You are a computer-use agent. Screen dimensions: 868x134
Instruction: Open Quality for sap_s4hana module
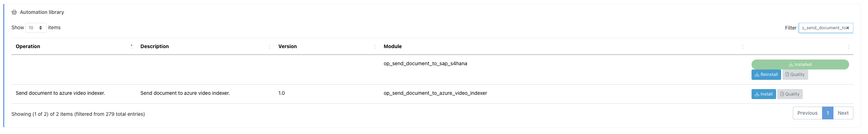(x=795, y=74)
